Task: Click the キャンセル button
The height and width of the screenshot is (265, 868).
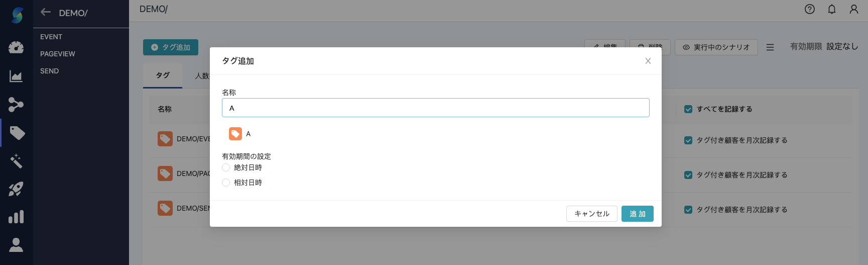Action: (x=591, y=214)
